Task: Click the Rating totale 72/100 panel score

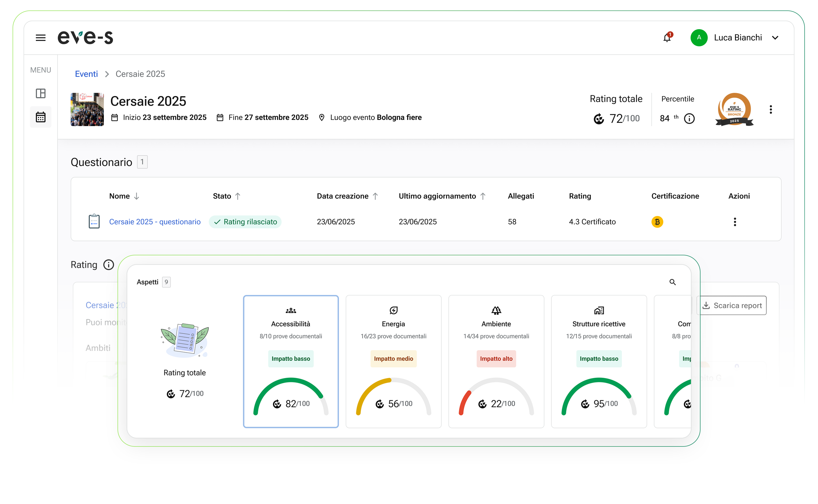Action: (x=185, y=394)
